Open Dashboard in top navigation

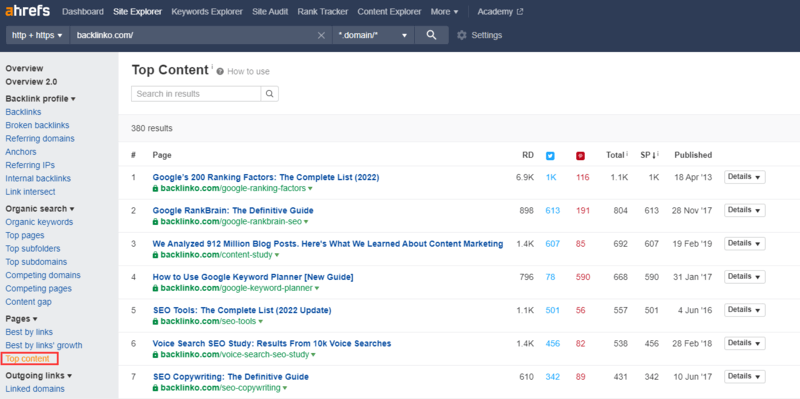click(83, 12)
